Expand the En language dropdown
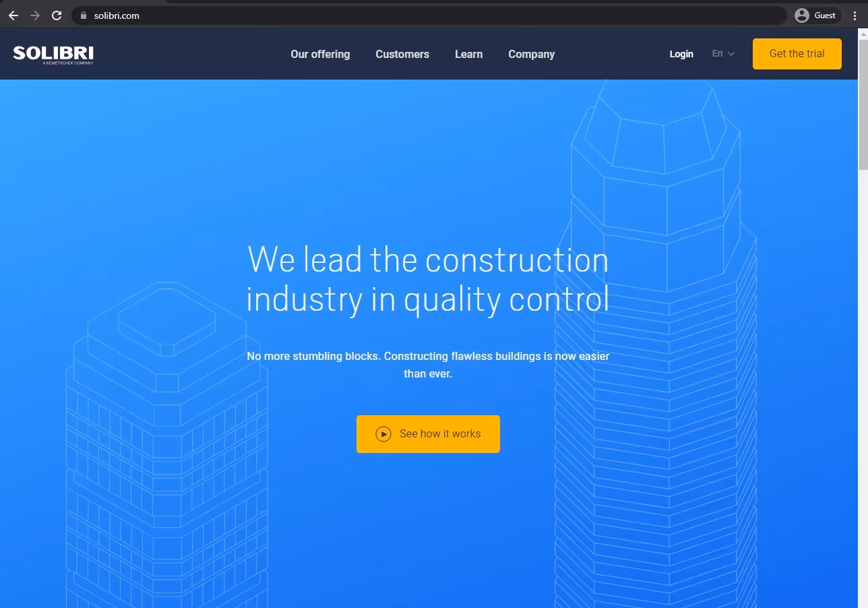 coord(723,54)
